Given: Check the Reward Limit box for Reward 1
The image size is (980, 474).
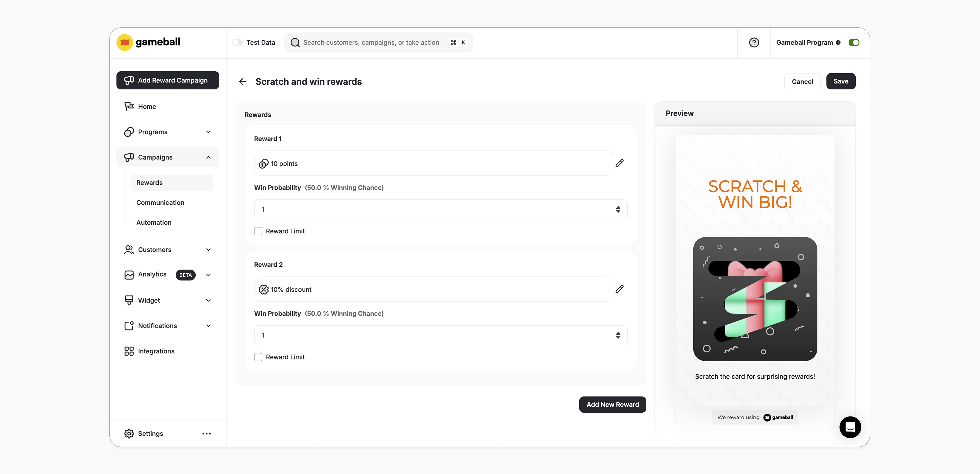Looking at the screenshot, I should coord(258,231).
